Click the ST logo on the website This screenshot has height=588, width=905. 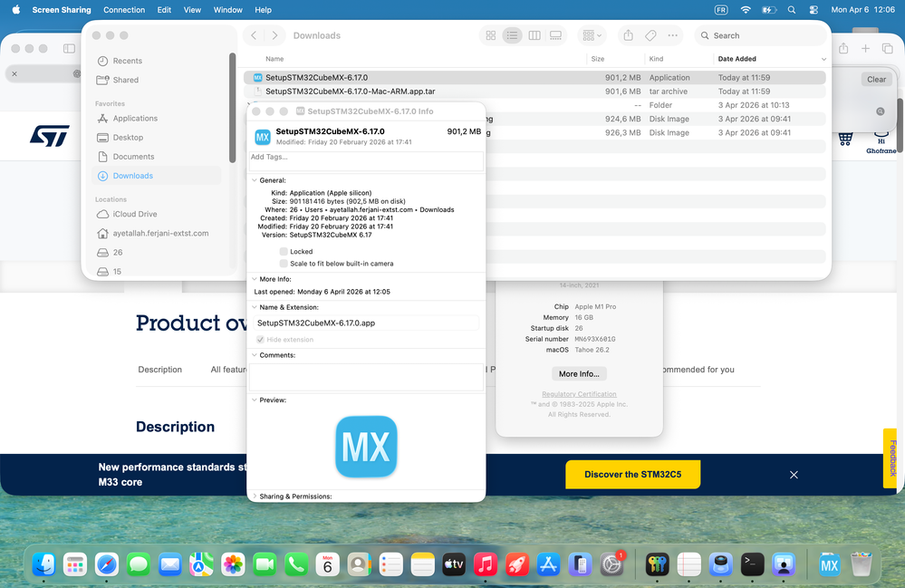point(50,136)
